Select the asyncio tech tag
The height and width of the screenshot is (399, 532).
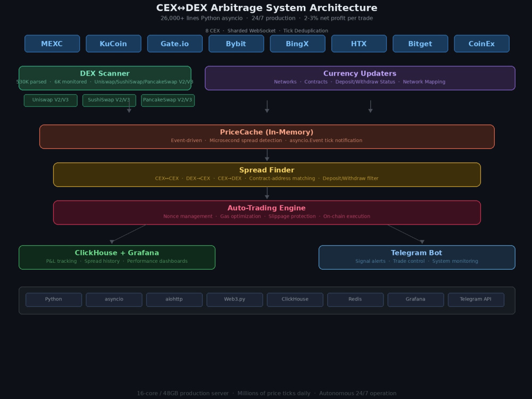(114, 300)
